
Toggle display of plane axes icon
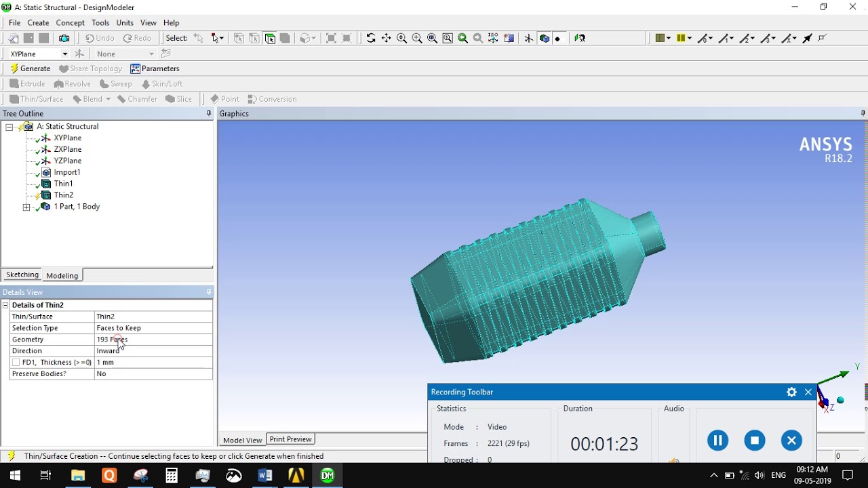tap(528, 38)
